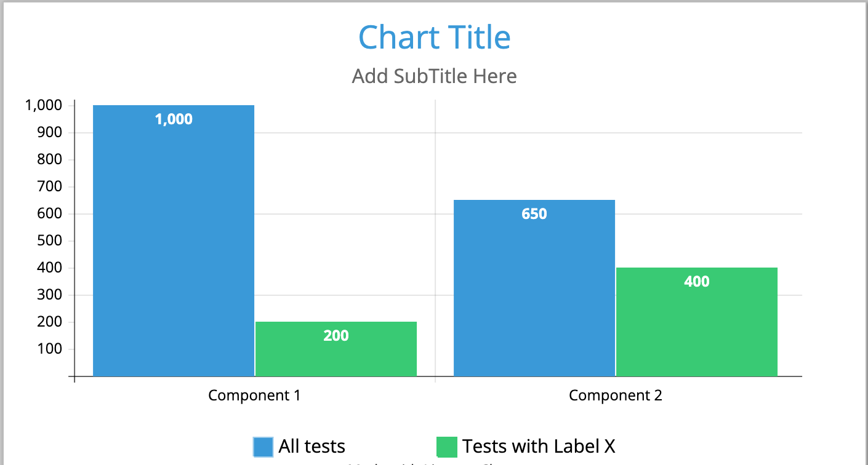Select the 650 data label
This screenshot has width=868, height=465.
click(534, 214)
